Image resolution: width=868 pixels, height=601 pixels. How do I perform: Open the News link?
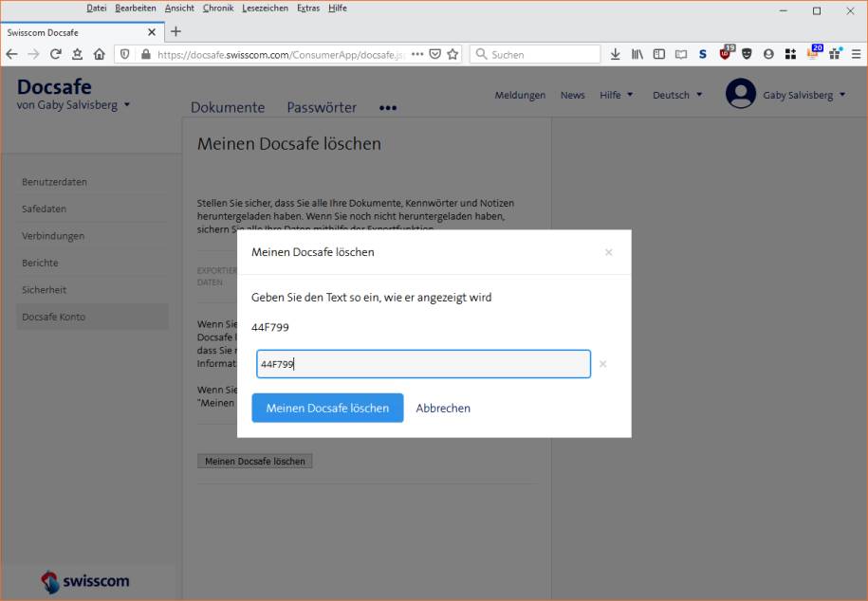pyautogui.click(x=572, y=95)
